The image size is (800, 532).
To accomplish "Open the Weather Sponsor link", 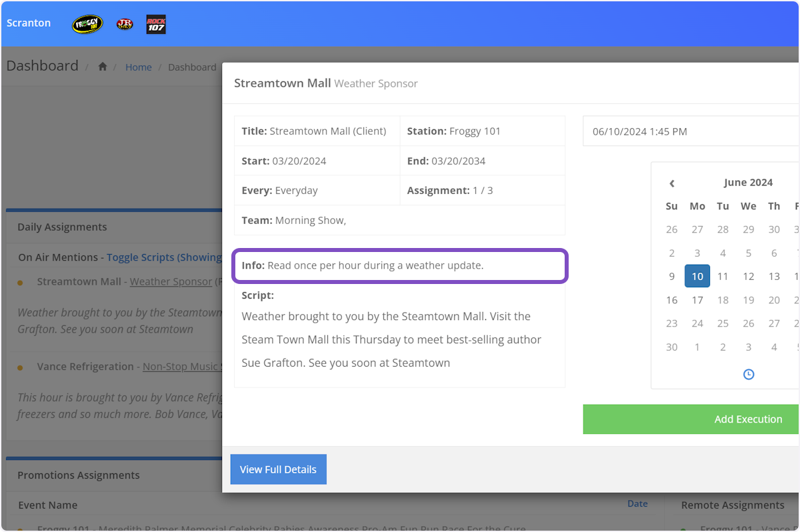I will 171,282.
